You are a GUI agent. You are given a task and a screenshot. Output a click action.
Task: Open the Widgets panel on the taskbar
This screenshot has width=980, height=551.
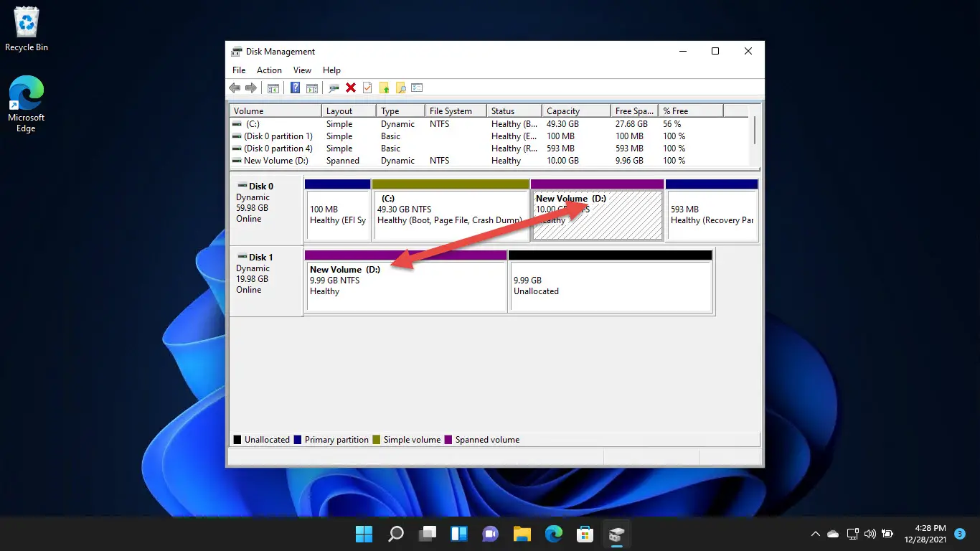pos(459,534)
